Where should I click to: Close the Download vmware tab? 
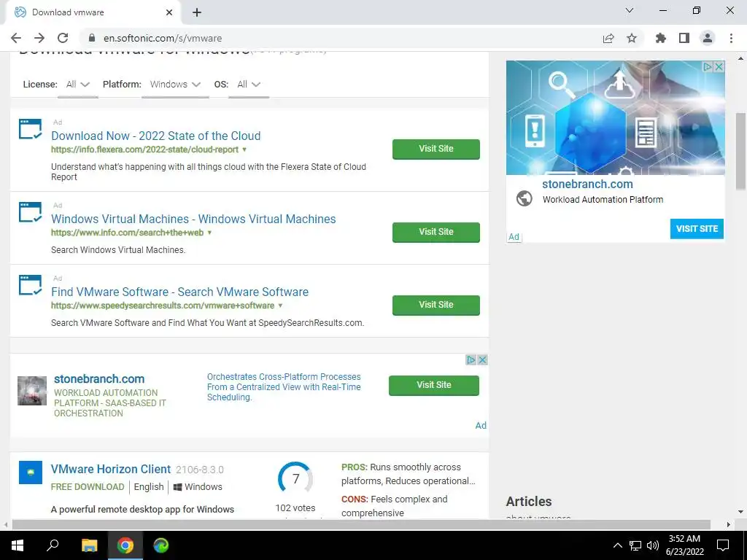coord(169,12)
